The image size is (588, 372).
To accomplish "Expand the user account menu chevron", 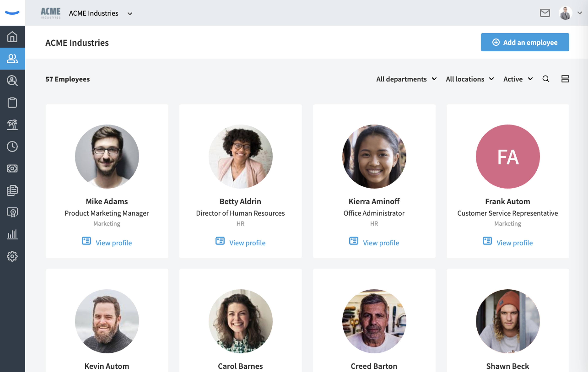I will (x=580, y=13).
